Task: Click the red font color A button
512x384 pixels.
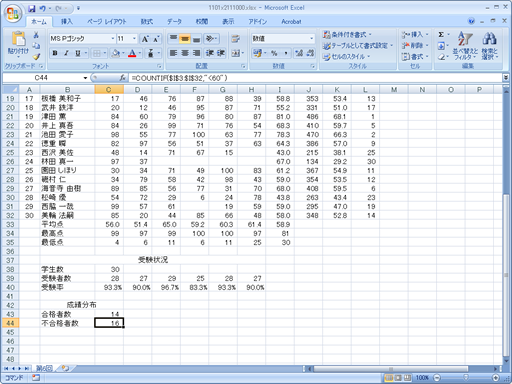Action: 132,53
